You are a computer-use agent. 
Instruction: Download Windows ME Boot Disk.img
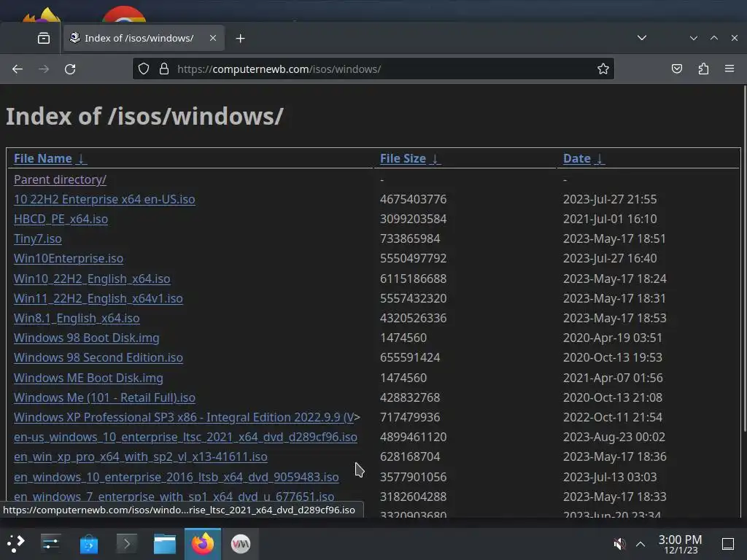[88, 378]
